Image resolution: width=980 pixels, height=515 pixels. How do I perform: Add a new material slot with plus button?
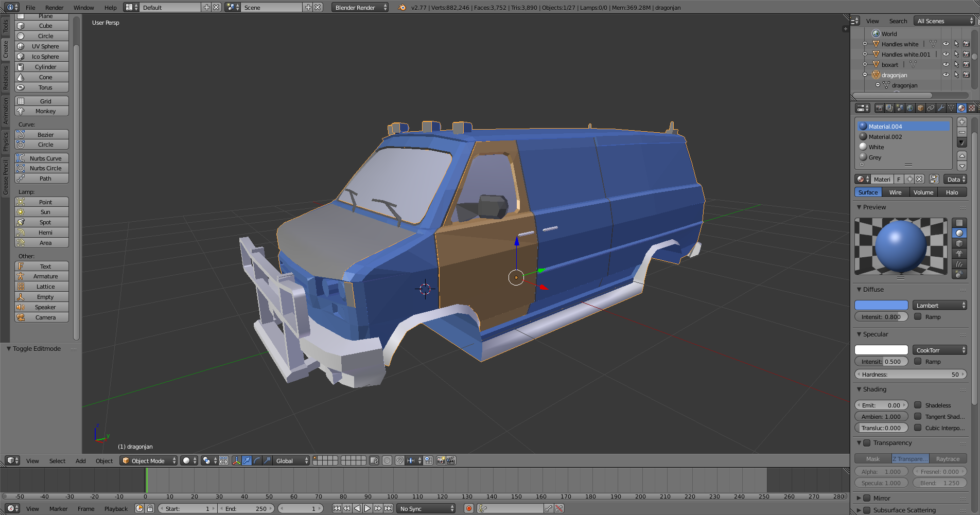961,122
